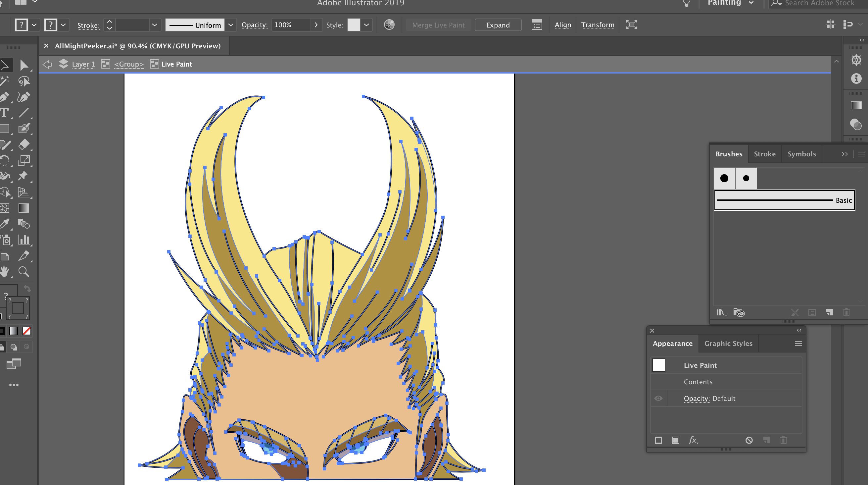The height and width of the screenshot is (485, 868).
Task: Click Clear Appearance icon
Action: (x=749, y=440)
